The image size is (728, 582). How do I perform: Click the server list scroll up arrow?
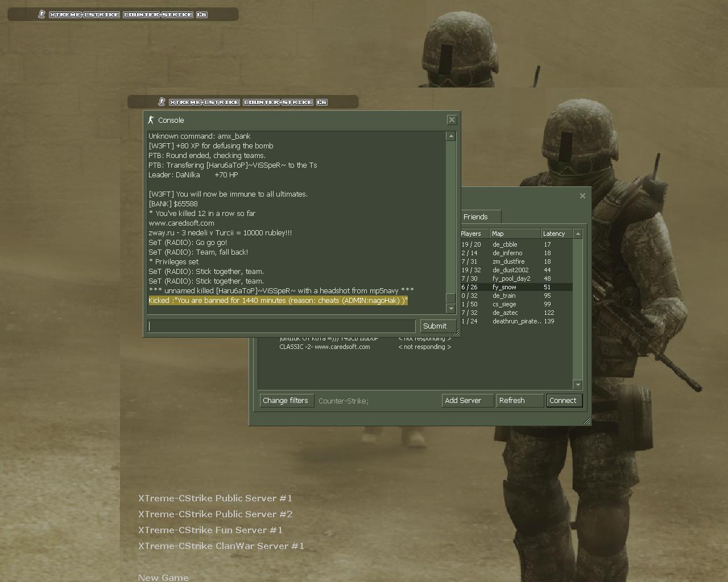[578, 234]
